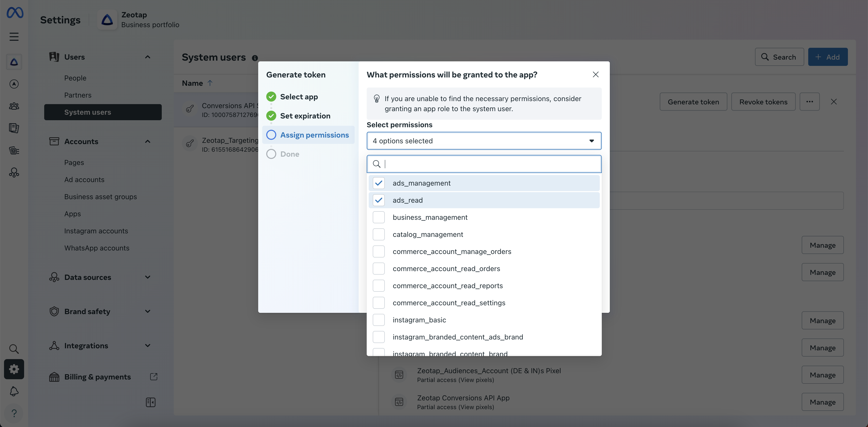Expand the Data sources section
Screen dimensions: 868x427
147,277
